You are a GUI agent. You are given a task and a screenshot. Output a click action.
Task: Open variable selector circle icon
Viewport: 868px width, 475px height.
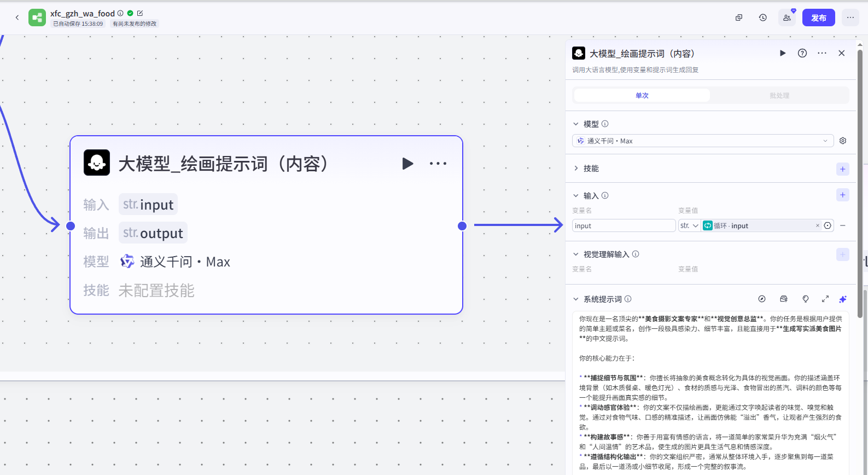828,225
